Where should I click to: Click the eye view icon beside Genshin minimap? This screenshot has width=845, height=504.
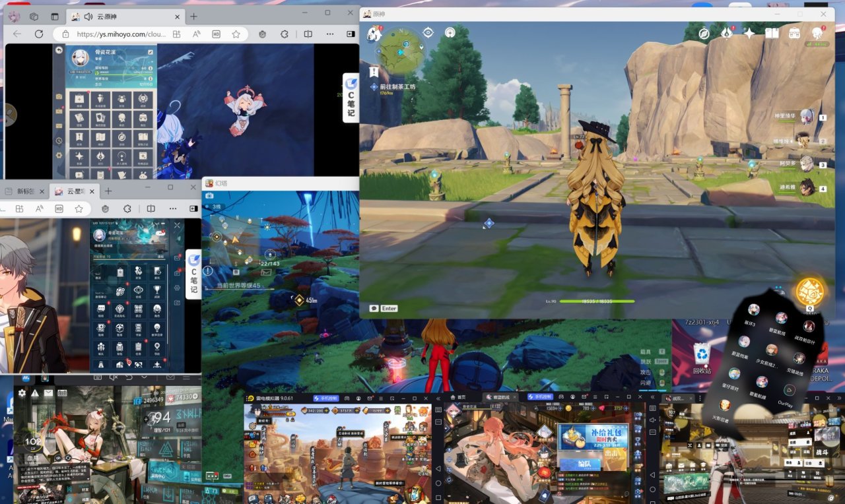(x=428, y=32)
